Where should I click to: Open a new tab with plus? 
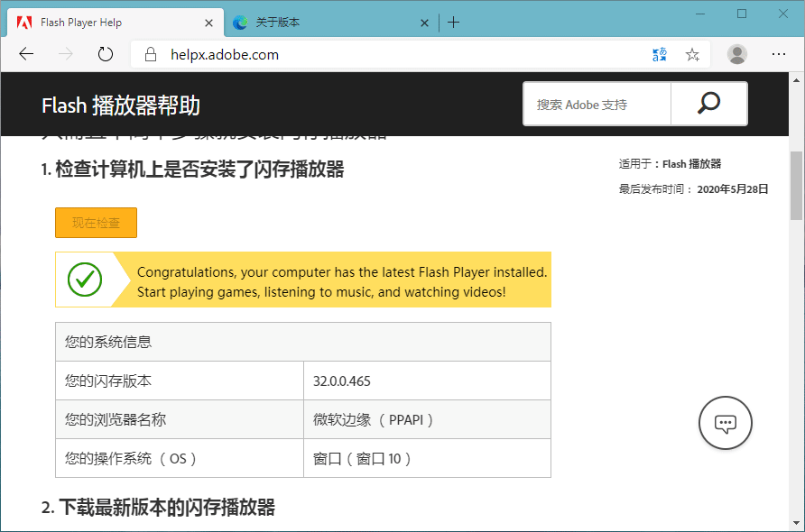(x=453, y=23)
